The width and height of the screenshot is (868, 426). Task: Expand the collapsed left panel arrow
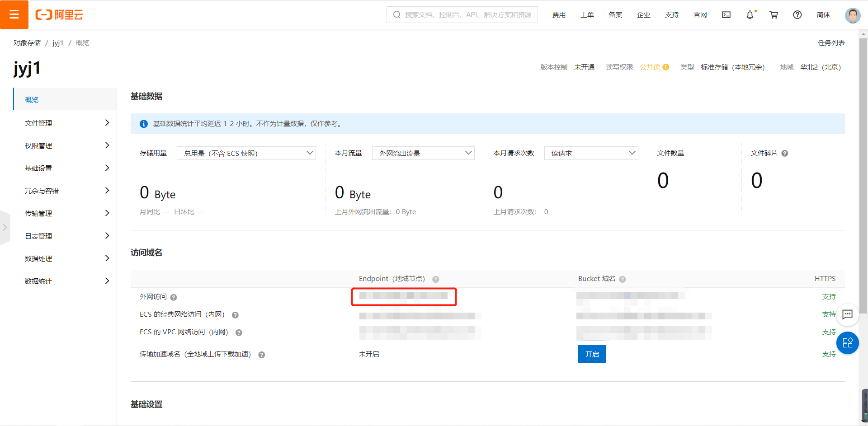tap(5, 227)
